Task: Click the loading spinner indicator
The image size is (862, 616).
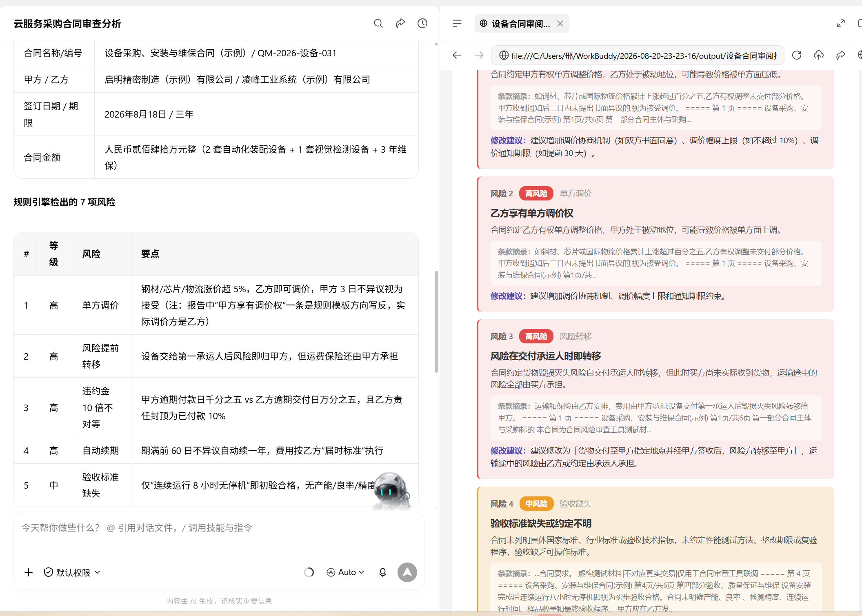Action: 309,572
